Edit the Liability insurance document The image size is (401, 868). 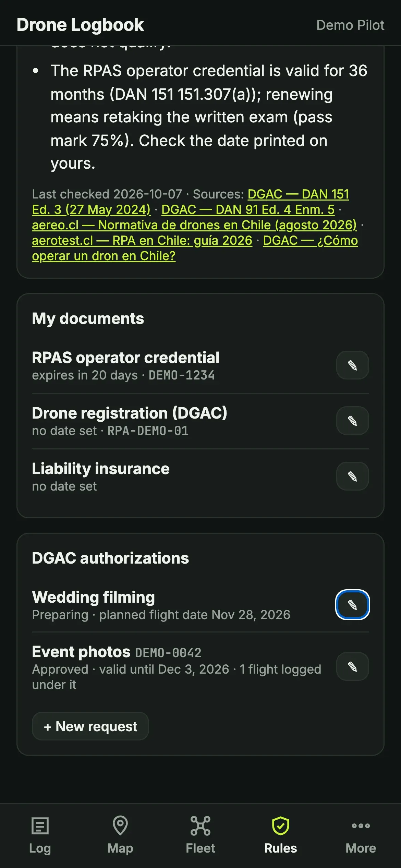(352, 476)
